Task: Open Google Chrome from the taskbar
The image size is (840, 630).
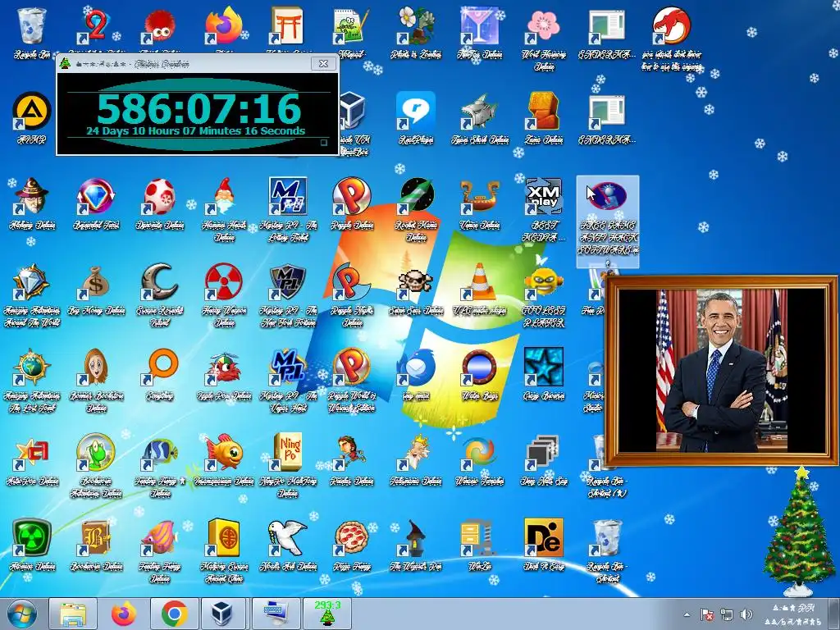Action: 174,614
